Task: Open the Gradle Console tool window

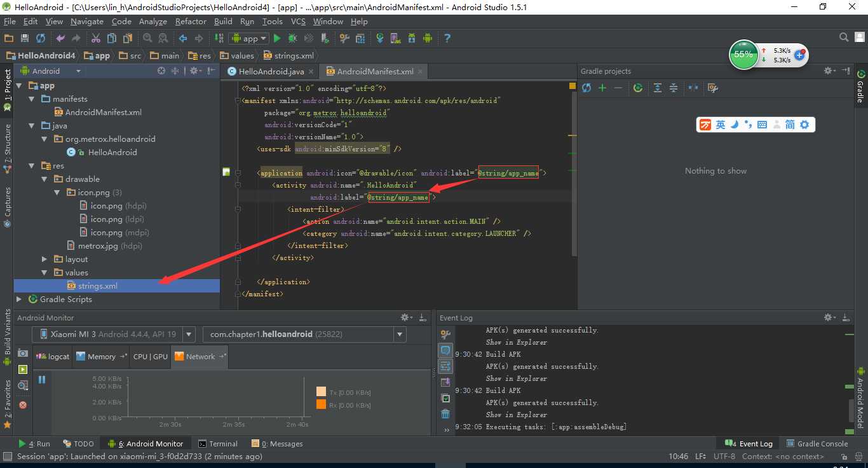Action: click(817, 444)
